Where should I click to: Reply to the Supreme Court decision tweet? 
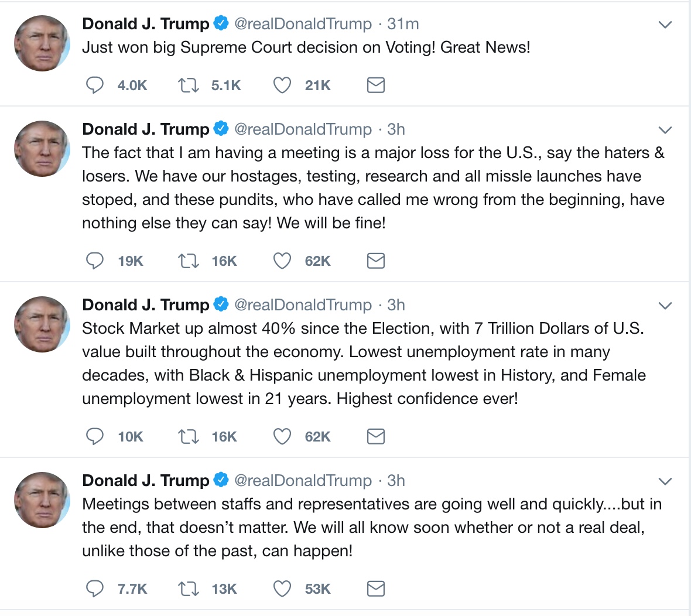click(95, 85)
